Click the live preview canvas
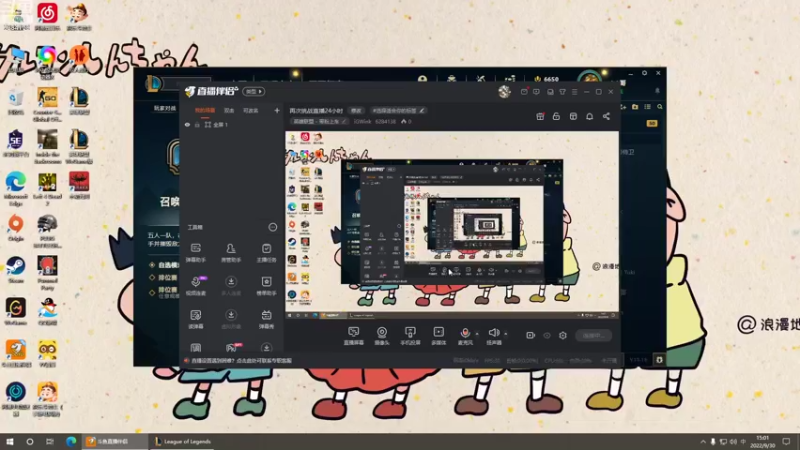 click(452, 225)
